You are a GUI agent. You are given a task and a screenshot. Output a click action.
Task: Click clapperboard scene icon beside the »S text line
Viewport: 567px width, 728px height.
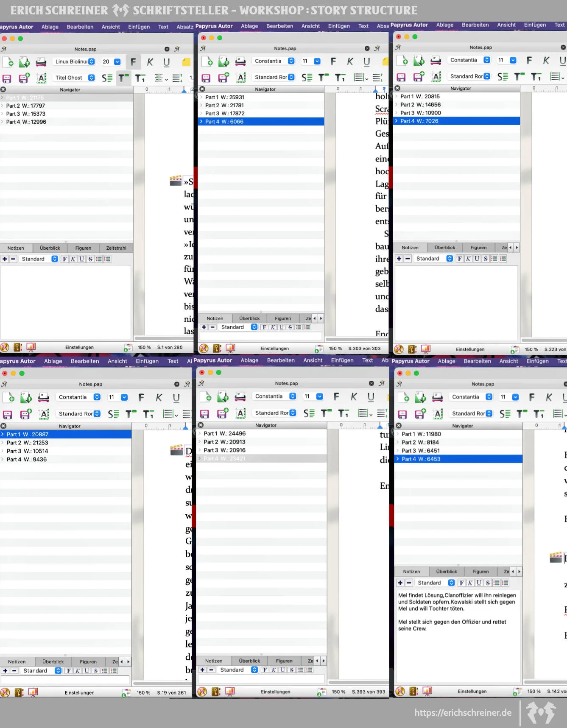[x=176, y=181]
